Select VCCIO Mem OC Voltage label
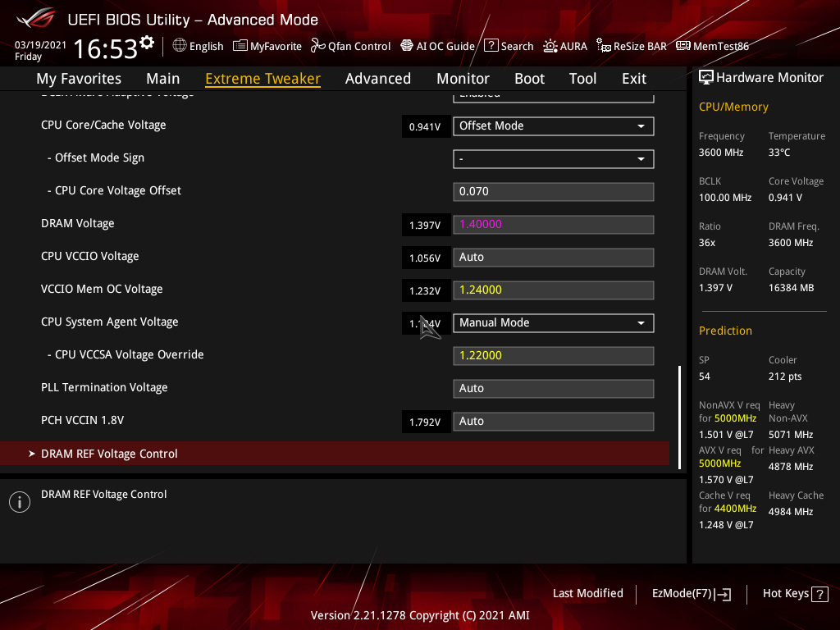840x630 pixels. [x=102, y=290]
